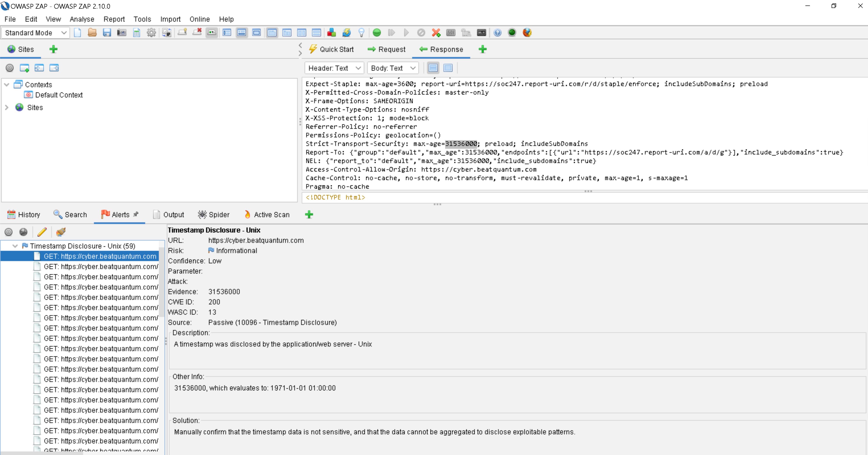Toggle the split header/body display button
Viewport: 868px width, 455px height.
[x=433, y=68]
